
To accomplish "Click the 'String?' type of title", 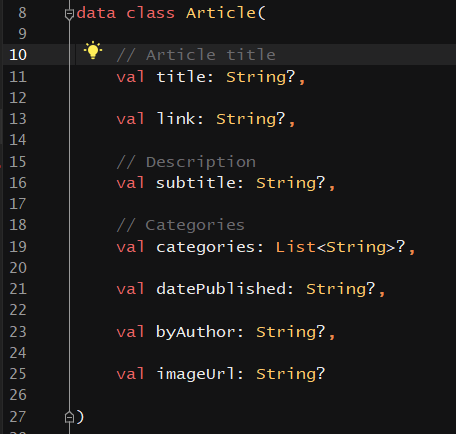I will pyautogui.click(x=261, y=77).
